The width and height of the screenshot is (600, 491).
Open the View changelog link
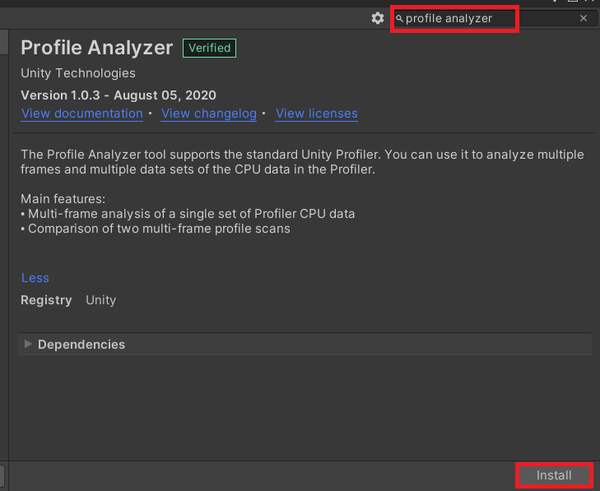(x=209, y=114)
